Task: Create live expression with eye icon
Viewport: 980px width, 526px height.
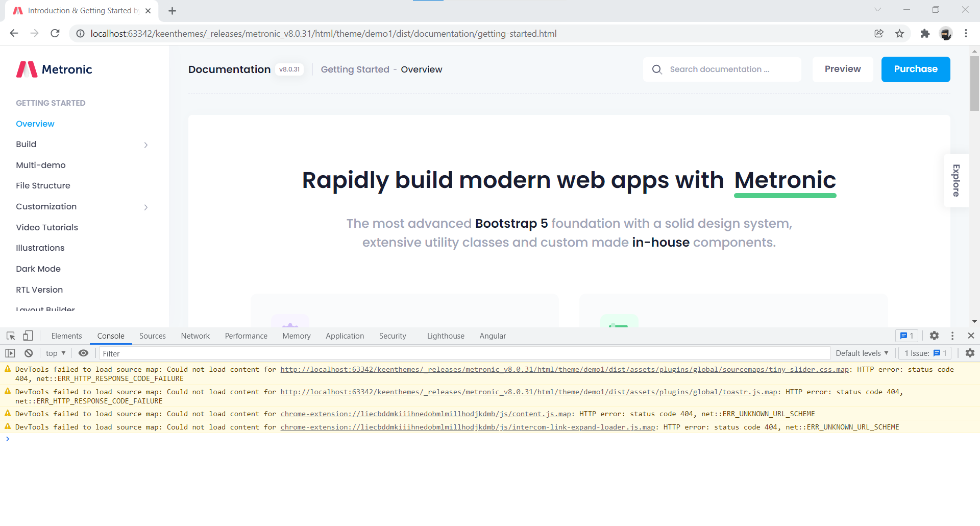Action: (x=83, y=353)
